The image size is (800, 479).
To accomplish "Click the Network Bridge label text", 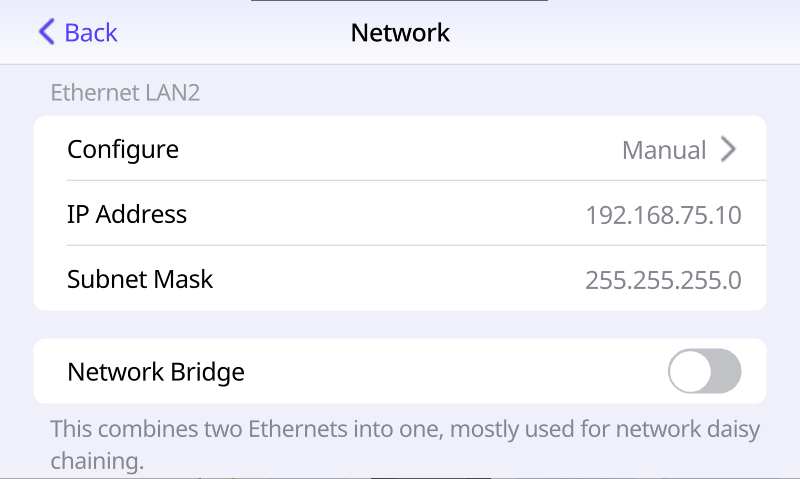I will [156, 372].
